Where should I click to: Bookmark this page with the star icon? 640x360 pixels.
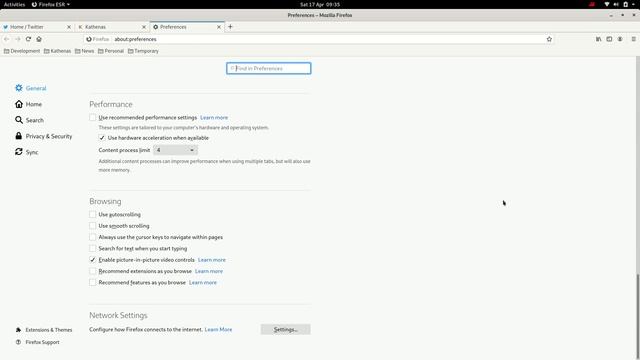click(x=549, y=39)
